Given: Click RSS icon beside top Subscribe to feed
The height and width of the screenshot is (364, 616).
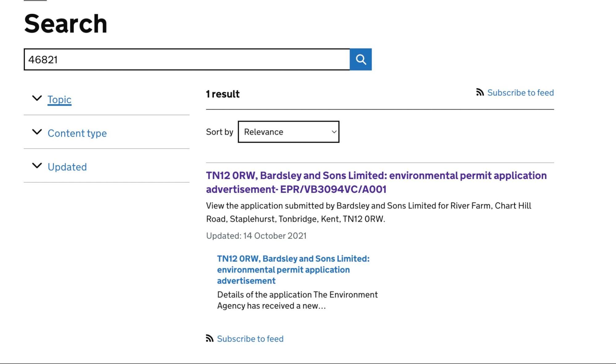Looking at the screenshot, I should pyautogui.click(x=480, y=92).
